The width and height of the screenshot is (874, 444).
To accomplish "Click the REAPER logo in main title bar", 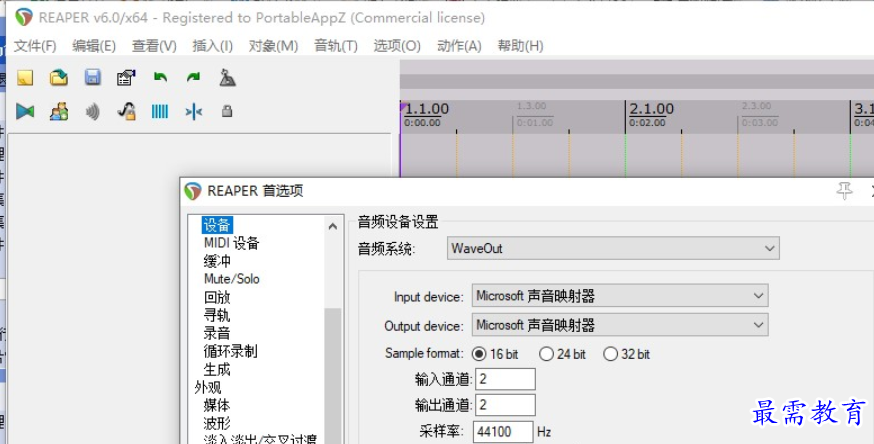I will [24, 17].
